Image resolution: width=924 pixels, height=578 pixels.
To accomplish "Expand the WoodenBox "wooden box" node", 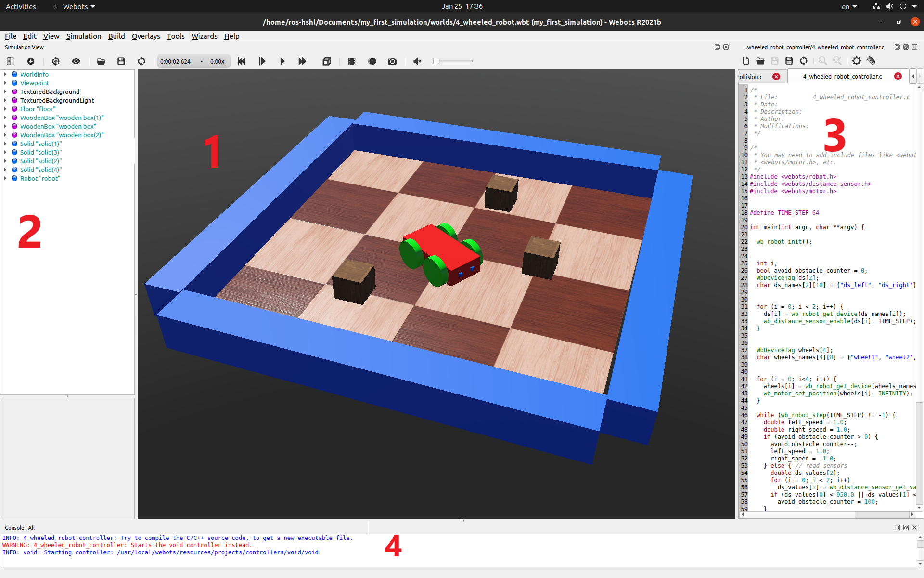I will (x=5, y=126).
